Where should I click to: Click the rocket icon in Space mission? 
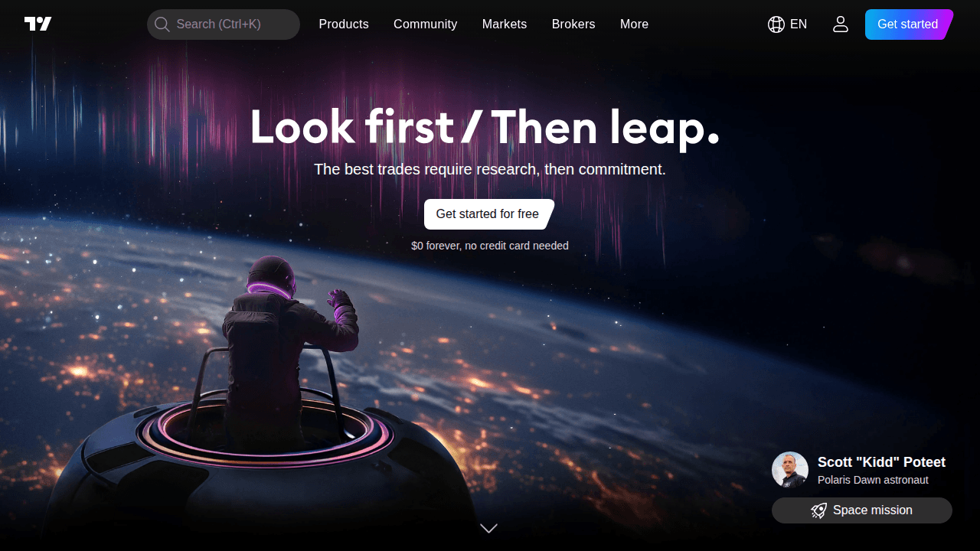pos(819,510)
